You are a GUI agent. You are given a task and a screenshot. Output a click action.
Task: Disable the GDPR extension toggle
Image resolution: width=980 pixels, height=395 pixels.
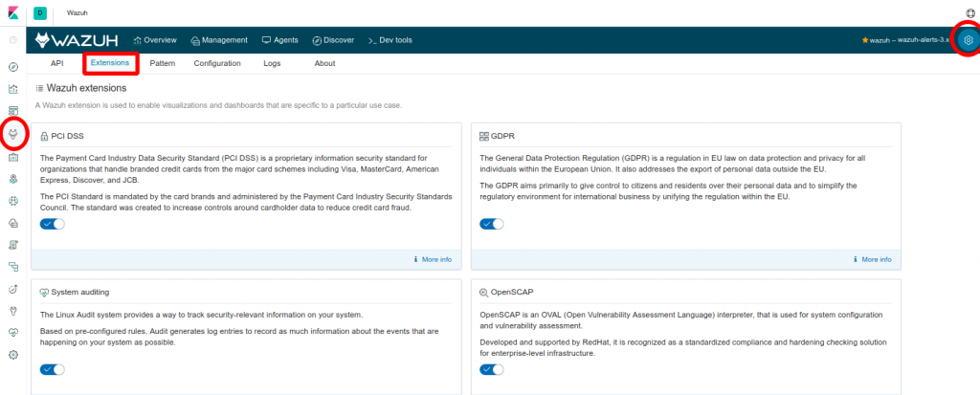pos(492,224)
